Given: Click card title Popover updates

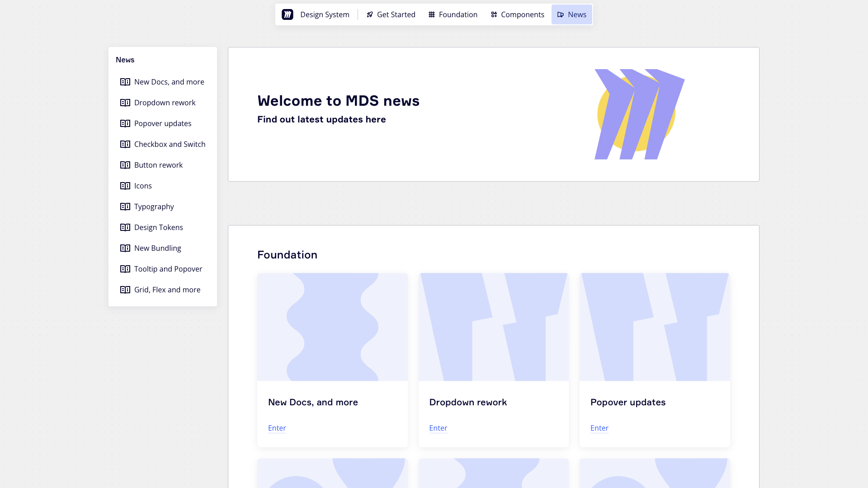Looking at the screenshot, I should 628,402.
